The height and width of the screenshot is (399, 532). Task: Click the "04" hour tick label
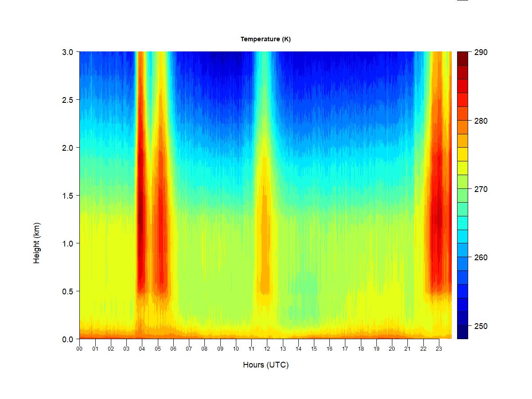[142, 349]
